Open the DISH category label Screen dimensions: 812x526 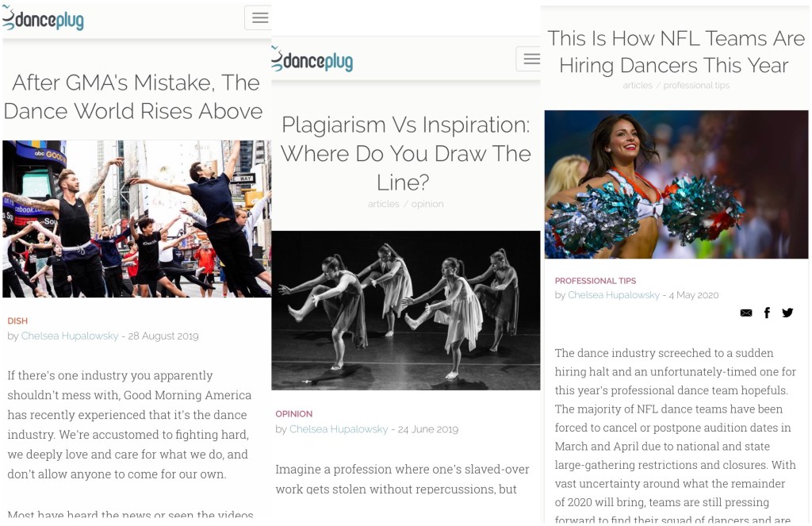click(17, 321)
